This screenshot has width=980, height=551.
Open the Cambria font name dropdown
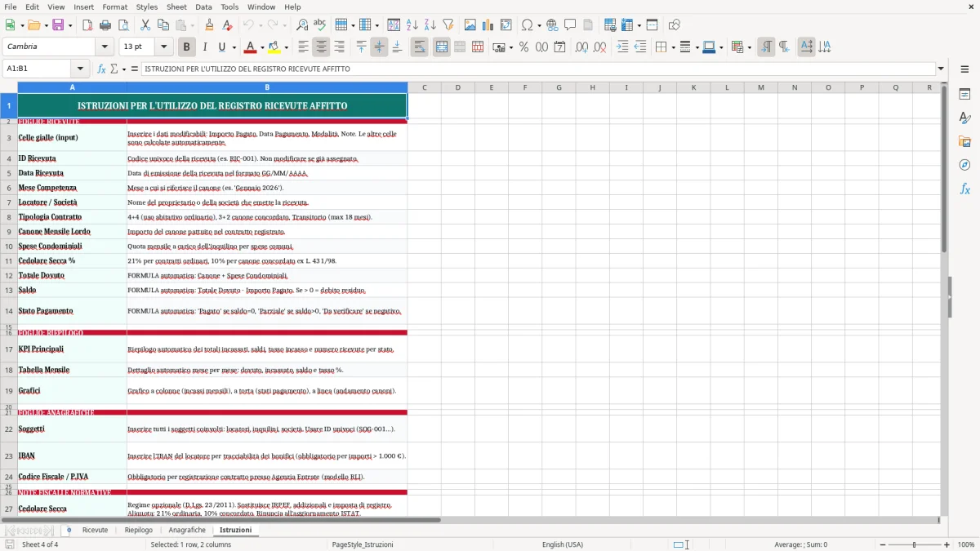[104, 47]
